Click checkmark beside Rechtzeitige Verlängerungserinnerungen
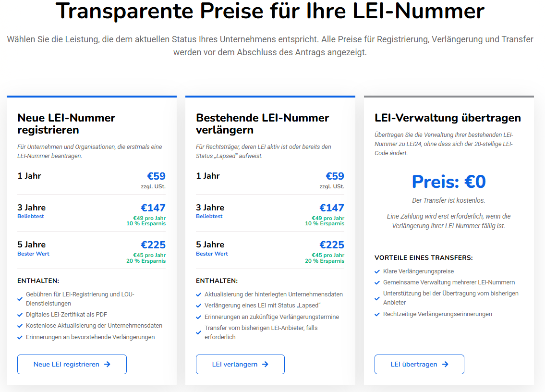The height and width of the screenshot is (392, 545). pyautogui.click(x=377, y=315)
